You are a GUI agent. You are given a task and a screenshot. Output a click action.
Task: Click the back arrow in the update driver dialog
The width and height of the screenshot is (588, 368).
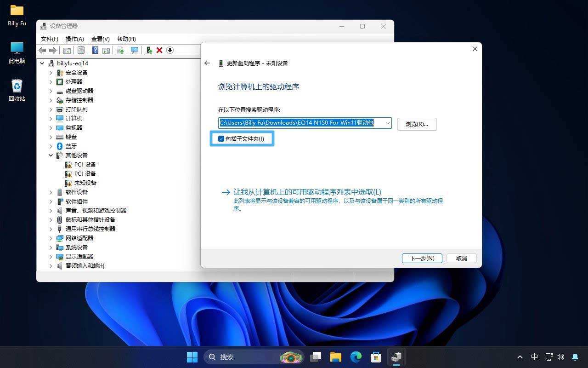pos(207,63)
